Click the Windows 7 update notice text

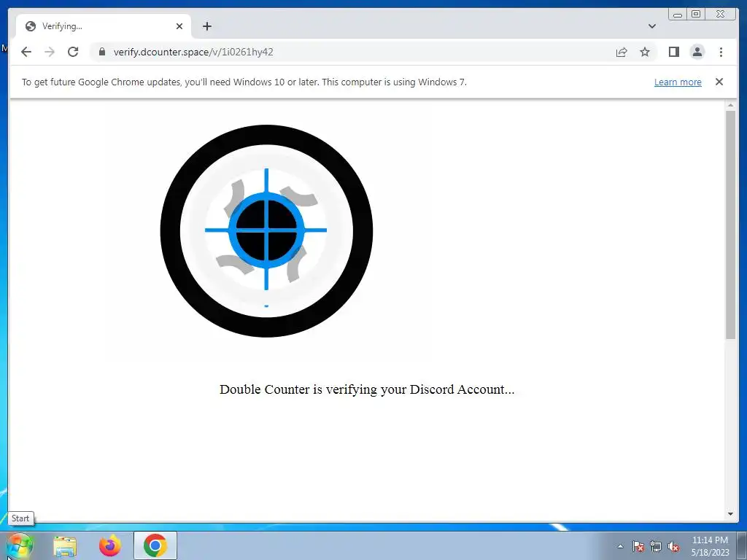244,82
